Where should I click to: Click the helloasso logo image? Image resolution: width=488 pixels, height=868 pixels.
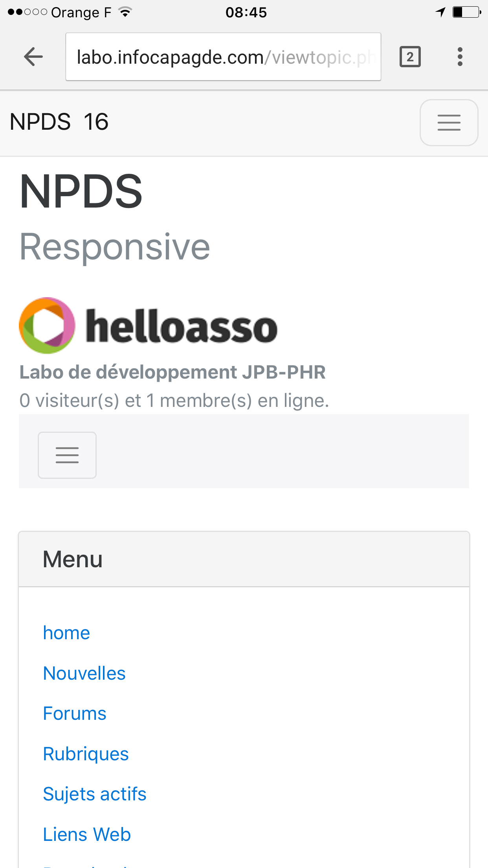coord(148,325)
